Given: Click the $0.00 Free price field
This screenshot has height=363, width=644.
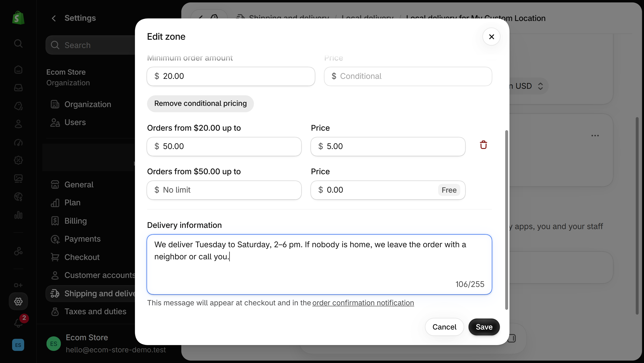Looking at the screenshot, I should (x=388, y=190).
